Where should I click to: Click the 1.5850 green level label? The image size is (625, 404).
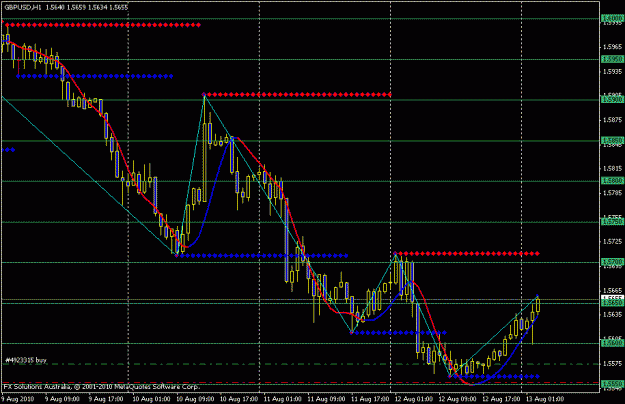tap(612, 140)
